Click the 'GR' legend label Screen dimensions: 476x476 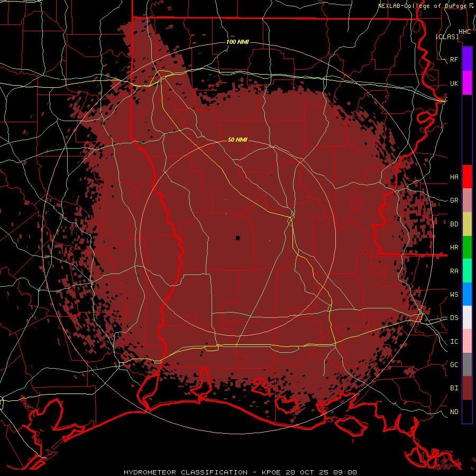point(454,200)
